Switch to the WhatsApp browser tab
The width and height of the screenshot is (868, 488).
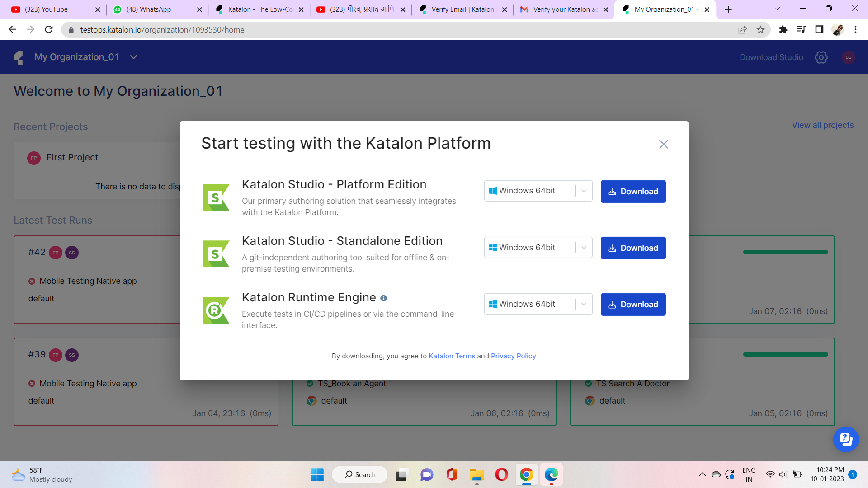pyautogui.click(x=149, y=9)
